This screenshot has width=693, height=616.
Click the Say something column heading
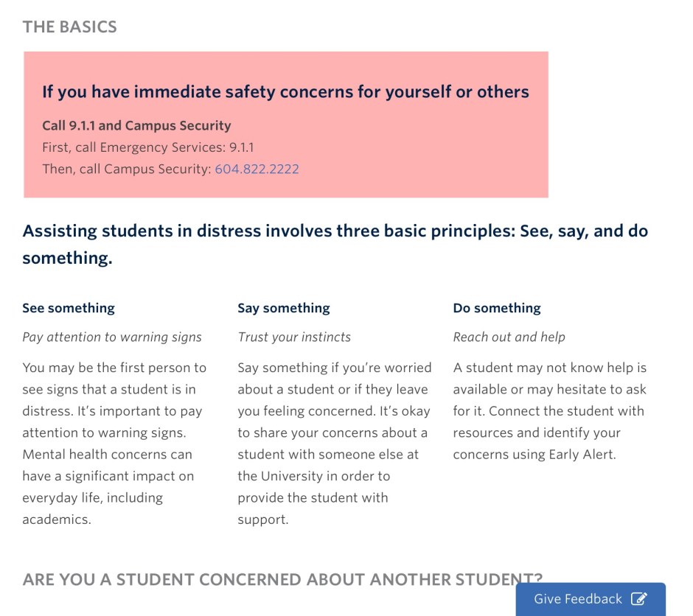coord(284,308)
